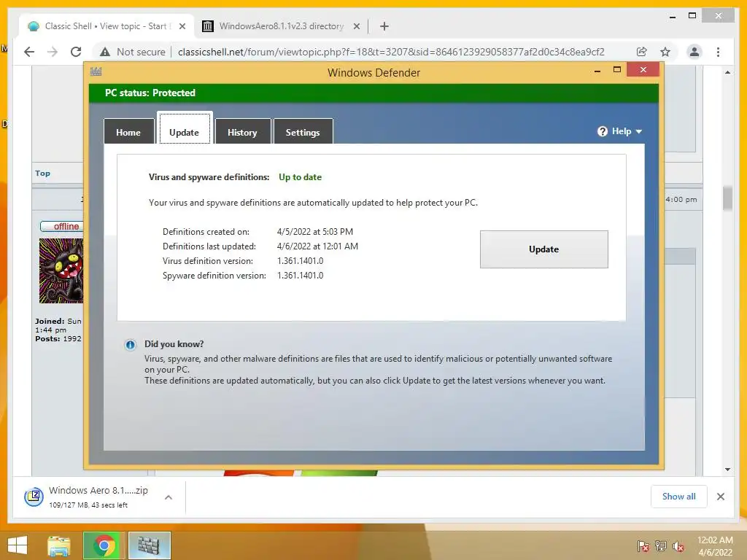Viewport: 747px width, 560px height.
Task: Click Show all downloads button
Action: point(679,497)
